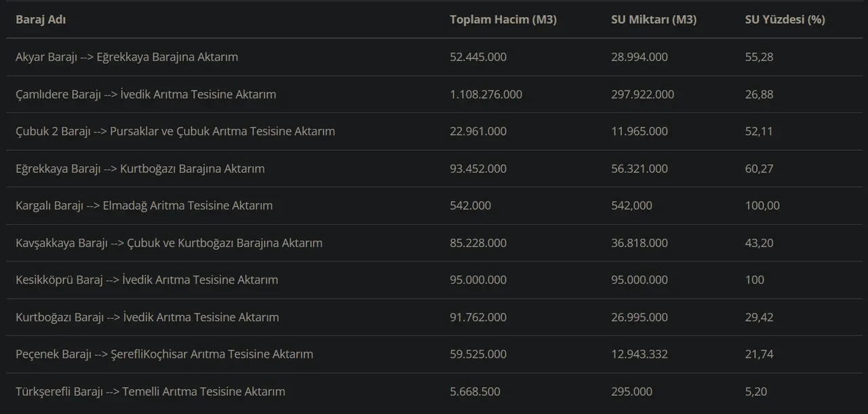Click the Çamlıdere Barajı row name
The width and height of the screenshot is (868, 414).
tap(146, 94)
